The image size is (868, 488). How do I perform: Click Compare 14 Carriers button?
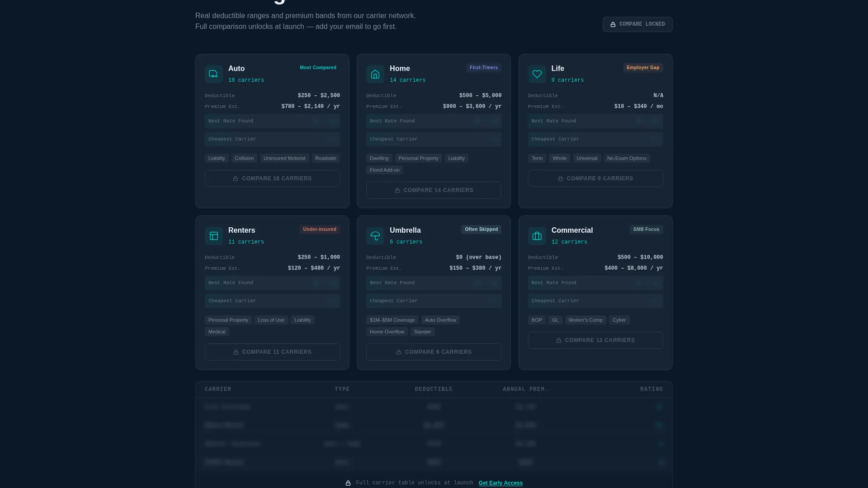[x=434, y=190]
